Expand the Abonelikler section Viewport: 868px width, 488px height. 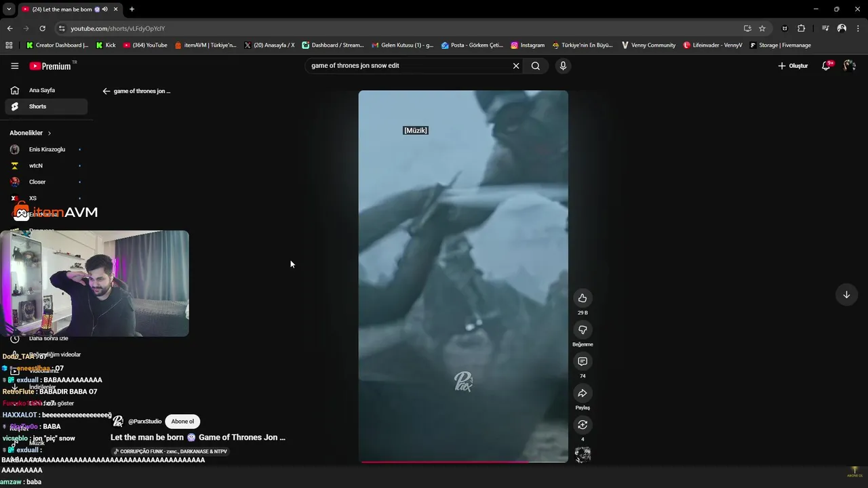pyautogui.click(x=31, y=133)
